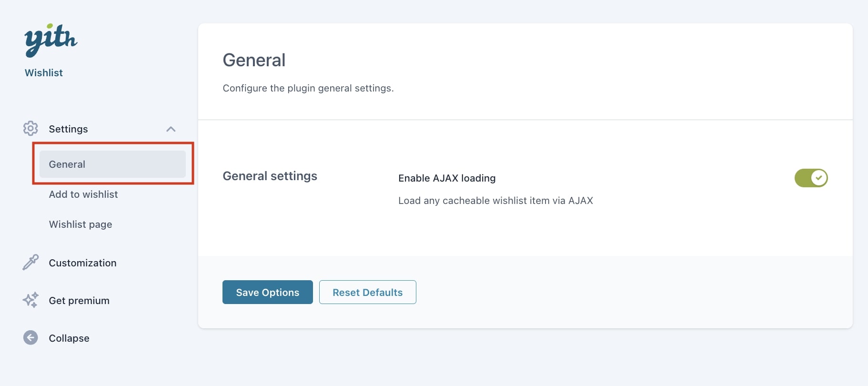This screenshot has width=868, height=386.
Task: Collapse the sidebar via Collapse label
Action: pyautogui.click(x=69, y=338)
